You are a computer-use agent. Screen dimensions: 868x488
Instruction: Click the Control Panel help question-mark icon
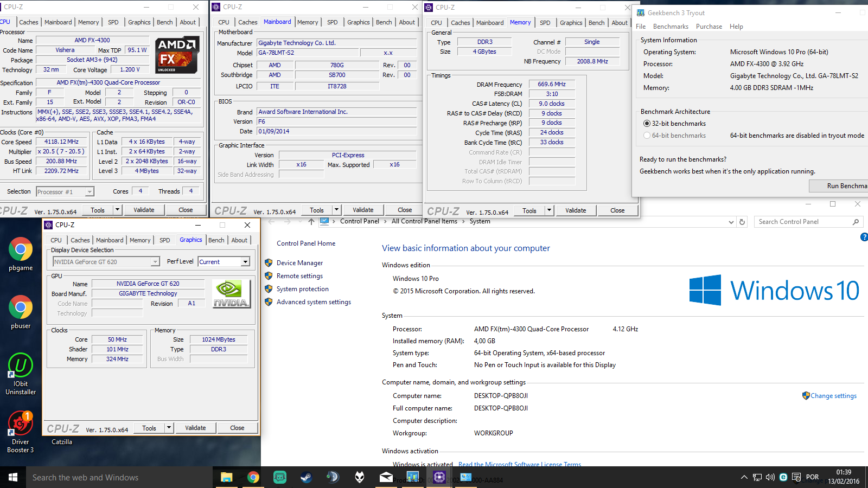point(864,237)
